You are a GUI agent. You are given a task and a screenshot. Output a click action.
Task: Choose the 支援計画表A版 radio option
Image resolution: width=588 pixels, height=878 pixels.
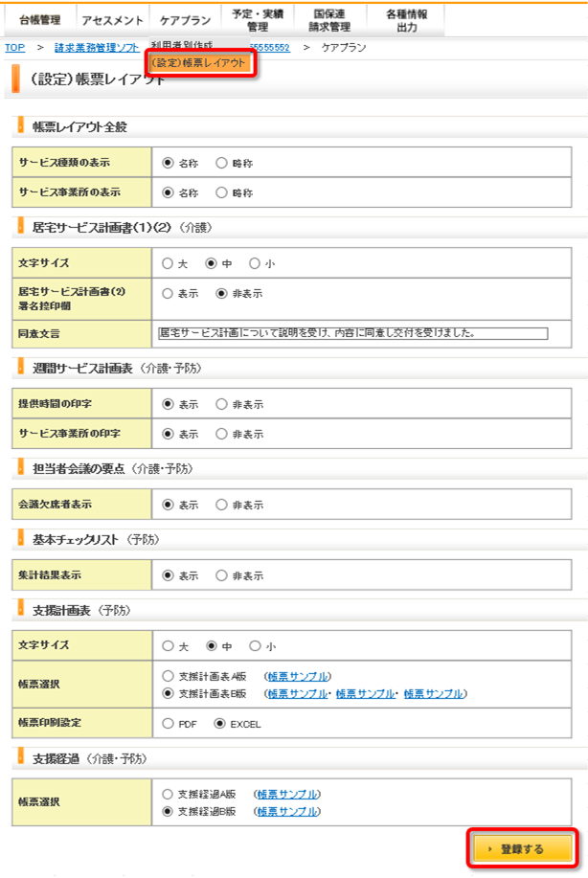pyautogui.click(x=168, y=676)
